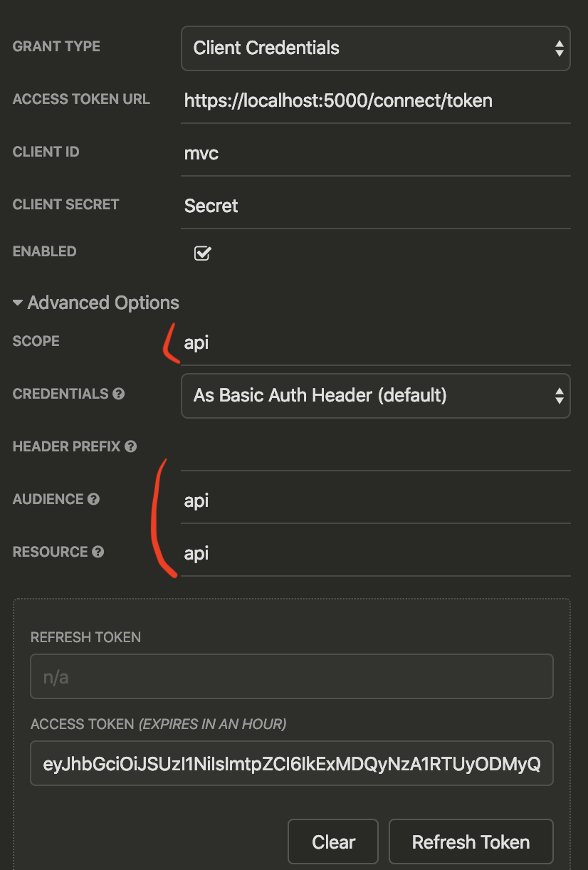
Task: Click the Clear button
Action: 333,842
